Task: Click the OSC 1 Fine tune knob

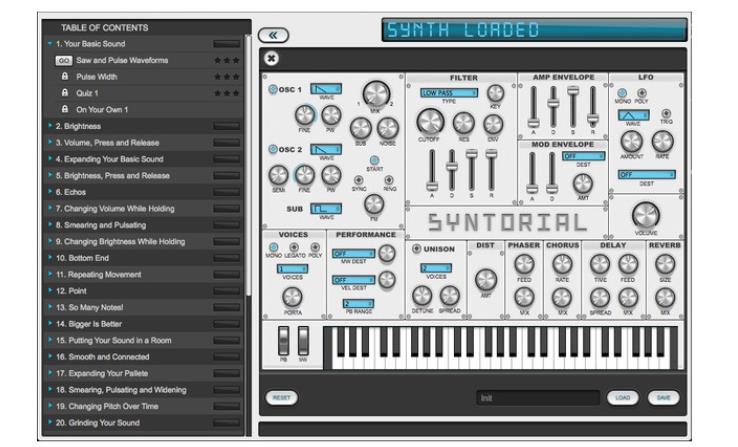Action: coord(305,115)
